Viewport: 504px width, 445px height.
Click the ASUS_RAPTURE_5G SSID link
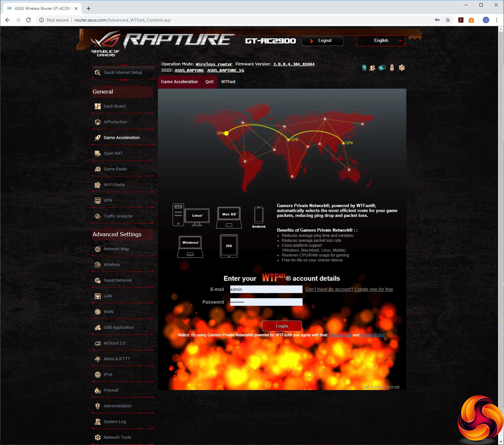tap(226, 70)
